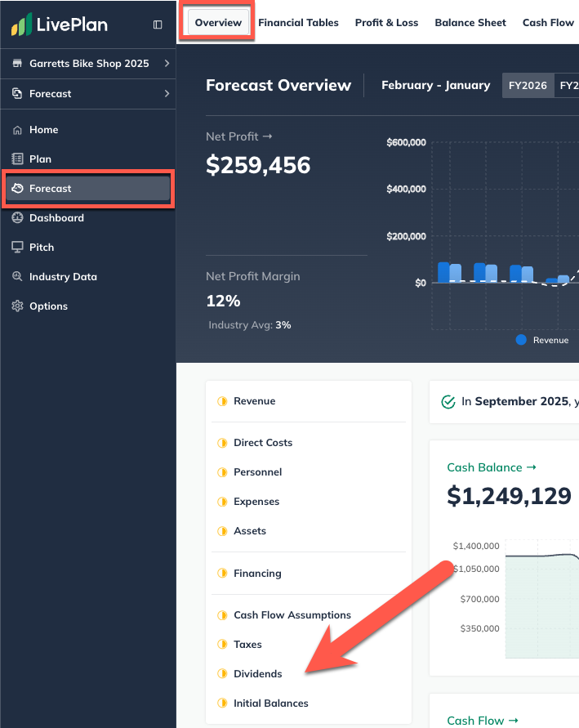579x728 pixels.
Task: Select the Industry Data icon
Action: [x=18, y=276]
